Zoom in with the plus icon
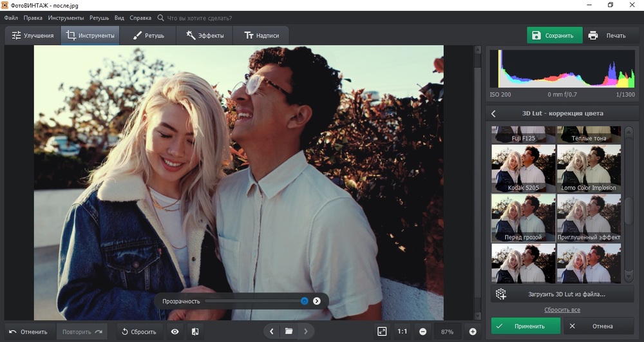Image resolution: width=644 pixels, height=342 pixels. (x=473, y=332)
